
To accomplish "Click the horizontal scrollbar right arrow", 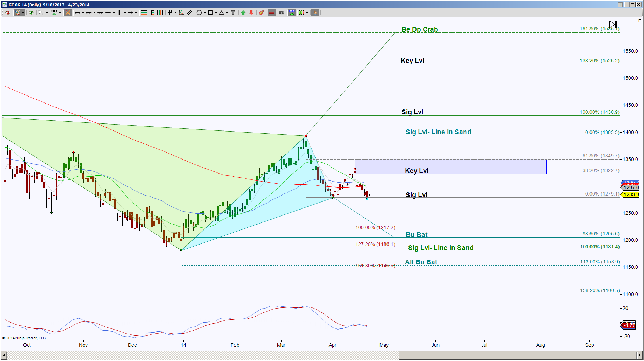I will 640,355.
